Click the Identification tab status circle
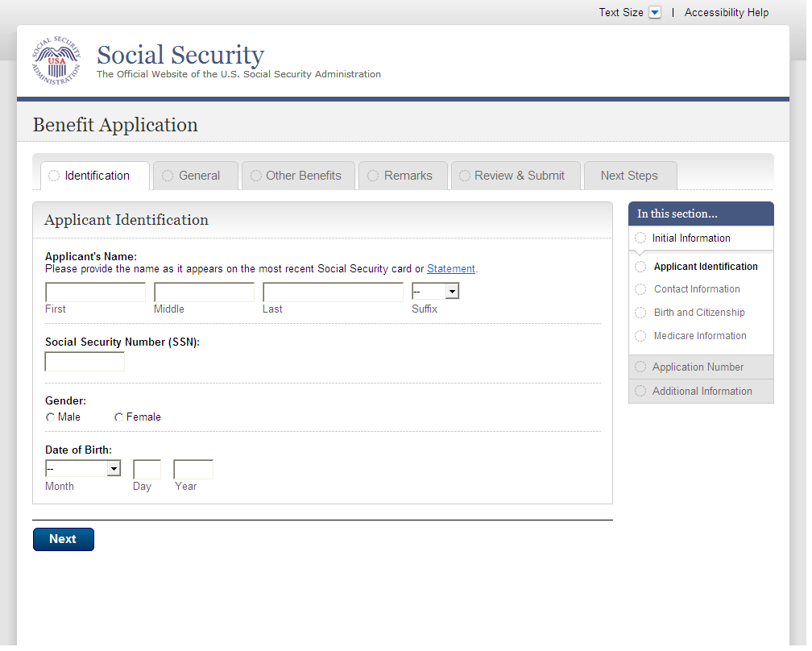Viewport: 812px width, 651px height. [54, 176]
